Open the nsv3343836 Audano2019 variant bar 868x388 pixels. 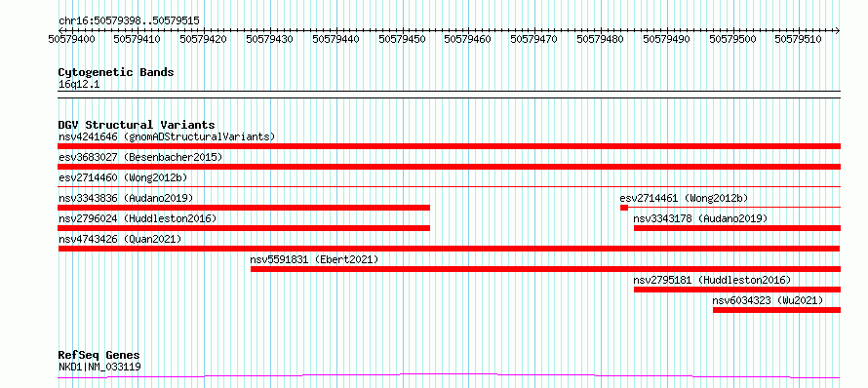[x=244, y=208]
